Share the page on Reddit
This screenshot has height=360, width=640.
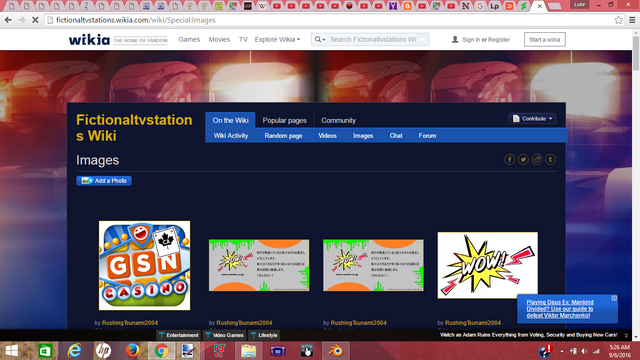(x=537, y=160)
